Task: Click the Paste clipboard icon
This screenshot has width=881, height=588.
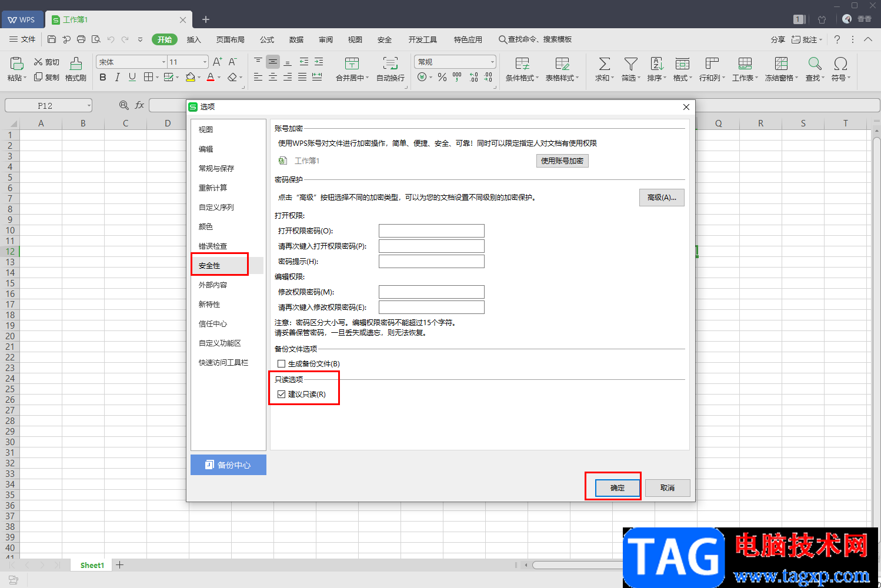Action: (16, 64)
